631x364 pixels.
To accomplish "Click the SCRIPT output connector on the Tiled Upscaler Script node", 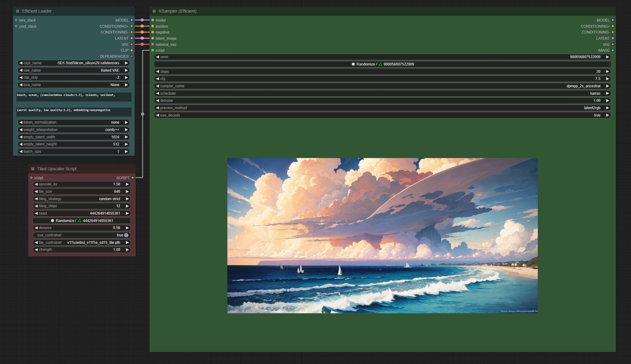I will click(133, 178).
